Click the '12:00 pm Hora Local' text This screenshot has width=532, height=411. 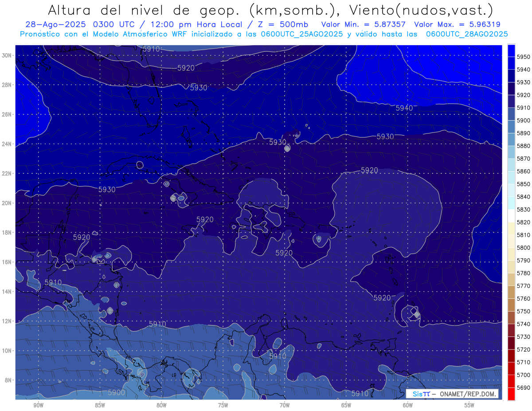click(x=198, y=25)
